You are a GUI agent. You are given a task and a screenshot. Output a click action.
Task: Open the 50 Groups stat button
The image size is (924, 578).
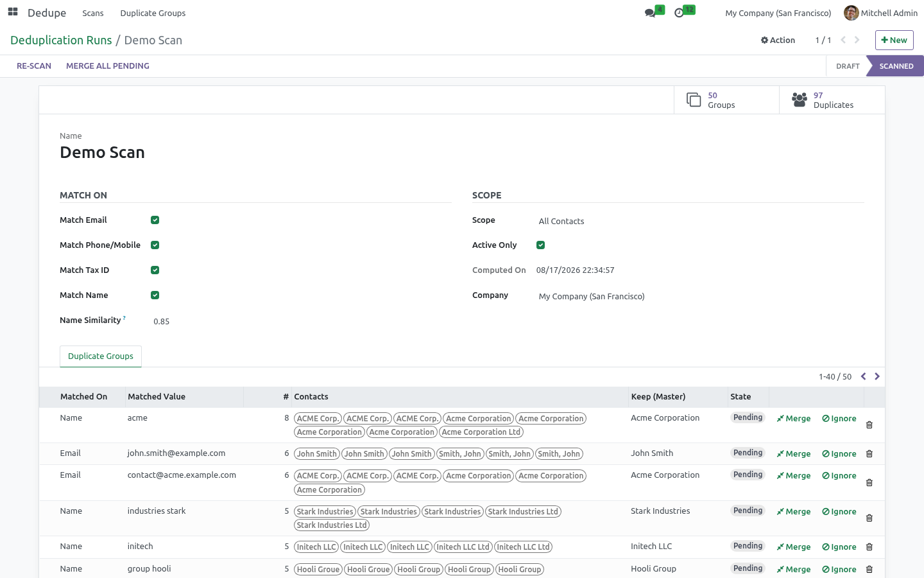tap(726, 100)
